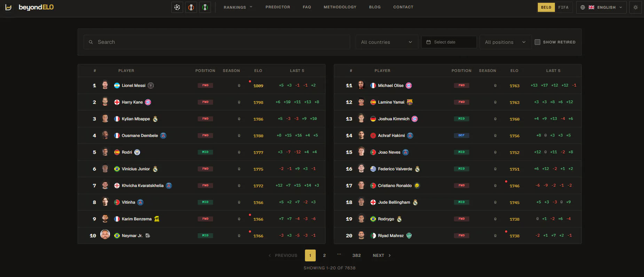644x277 pixels.
Task: Click Neymar Jr.'s avatar photo
Action: (105, 235)
